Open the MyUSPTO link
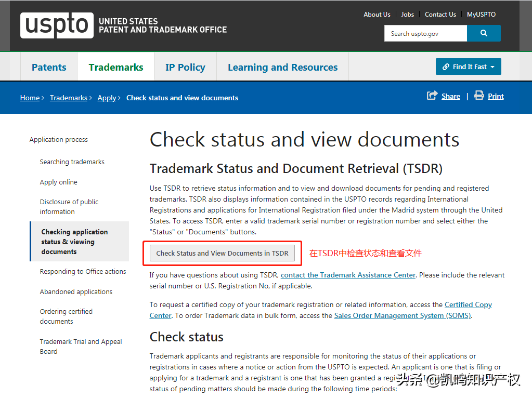The image size is (532, 398). tap(481, 15)
